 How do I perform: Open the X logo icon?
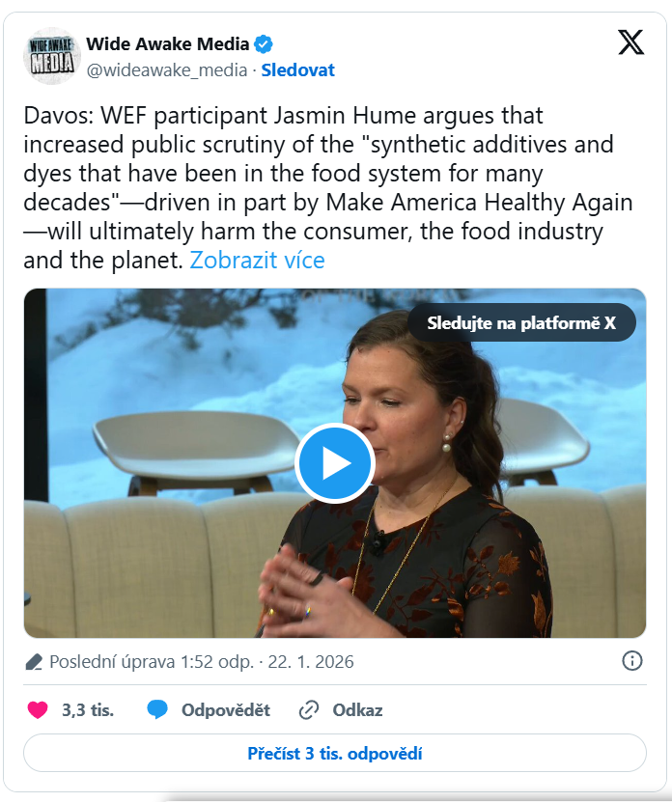[x=630, y=42]
